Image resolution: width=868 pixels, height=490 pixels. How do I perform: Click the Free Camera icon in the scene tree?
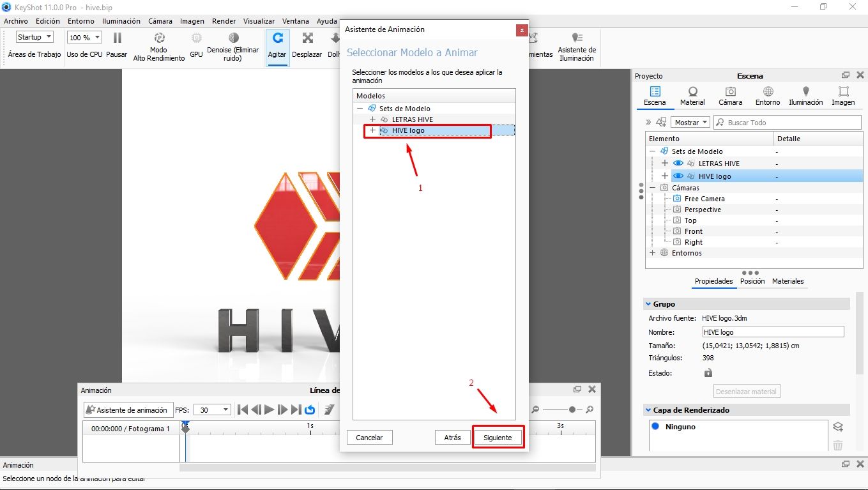(x=678, y=199)
